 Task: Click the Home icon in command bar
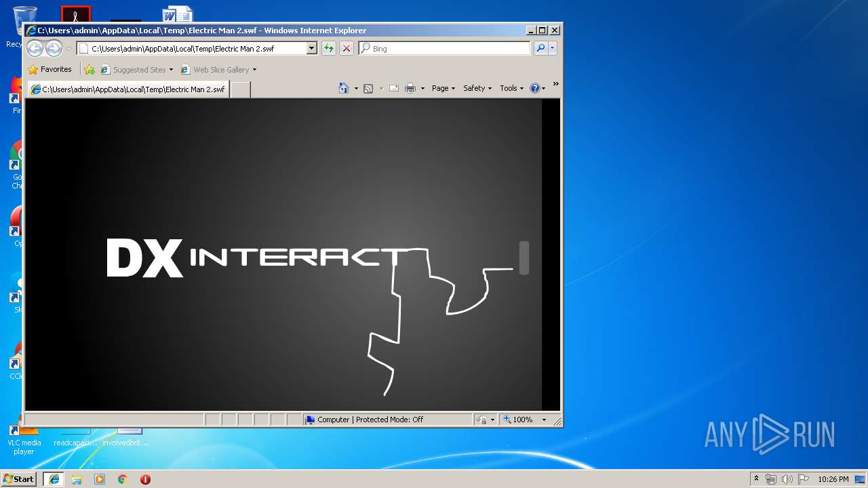click(x=344, y=88)
